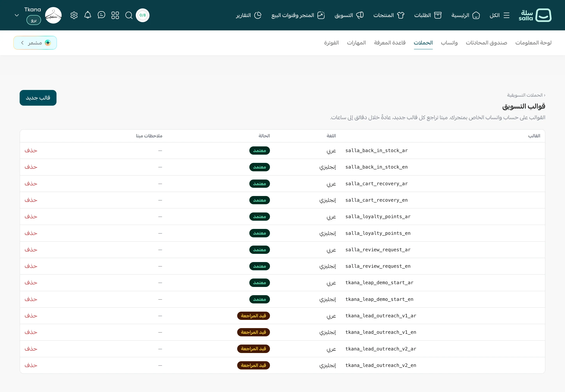
Task: Click the tkana_lead_outreach_v1_ar template name
Action: (381, 316)
